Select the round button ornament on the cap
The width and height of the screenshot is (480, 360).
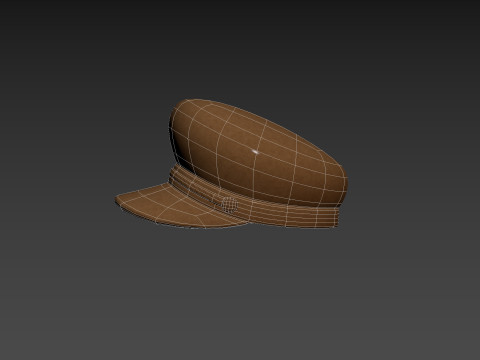(229, 204)
